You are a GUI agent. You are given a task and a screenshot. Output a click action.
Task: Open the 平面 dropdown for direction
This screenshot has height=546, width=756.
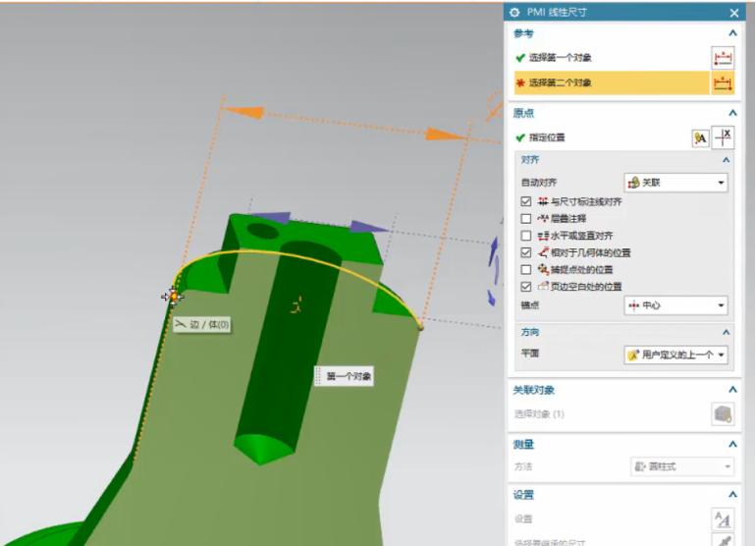pos(675,355)
